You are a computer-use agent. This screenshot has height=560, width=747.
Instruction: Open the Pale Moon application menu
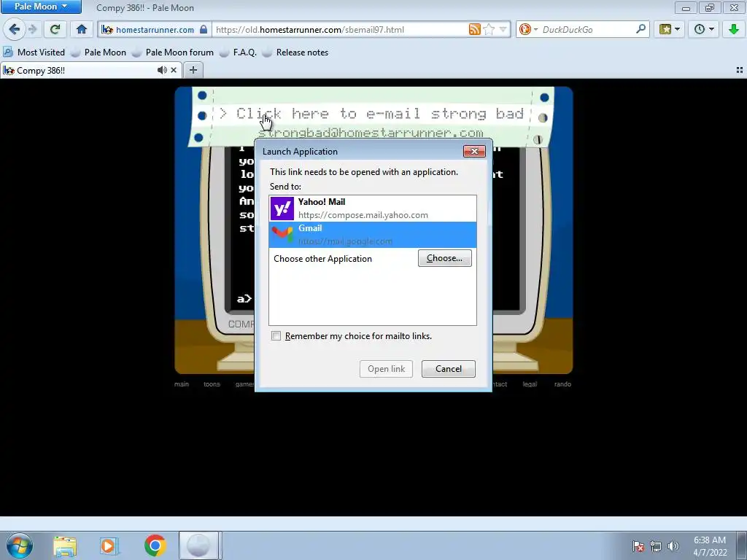point(41,7)
